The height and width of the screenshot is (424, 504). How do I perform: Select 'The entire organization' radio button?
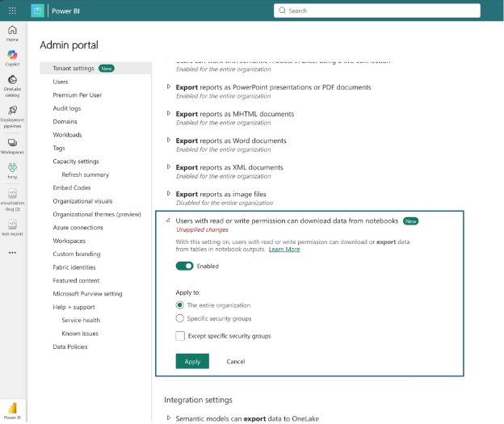(x=179, y=304)
